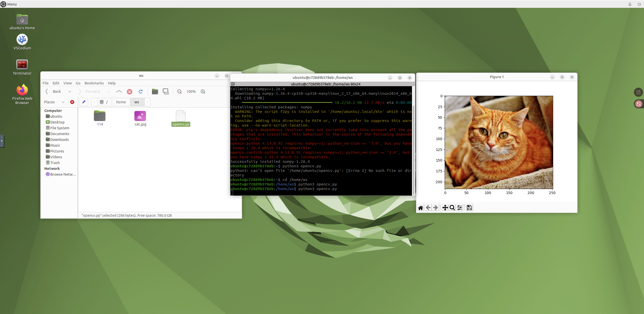Open the View menu
The width and height of the screenshot is (644, 314).
point(67,83)
